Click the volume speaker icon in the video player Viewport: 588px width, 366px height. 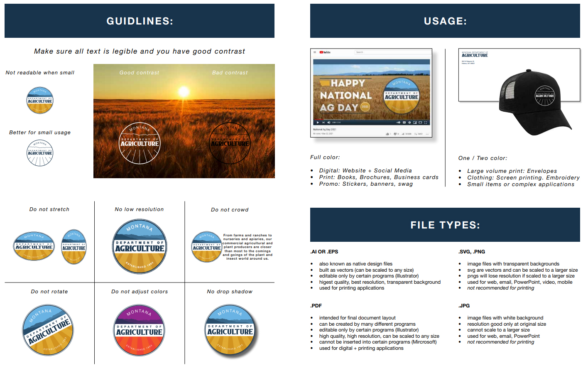(x=328, y=123)
